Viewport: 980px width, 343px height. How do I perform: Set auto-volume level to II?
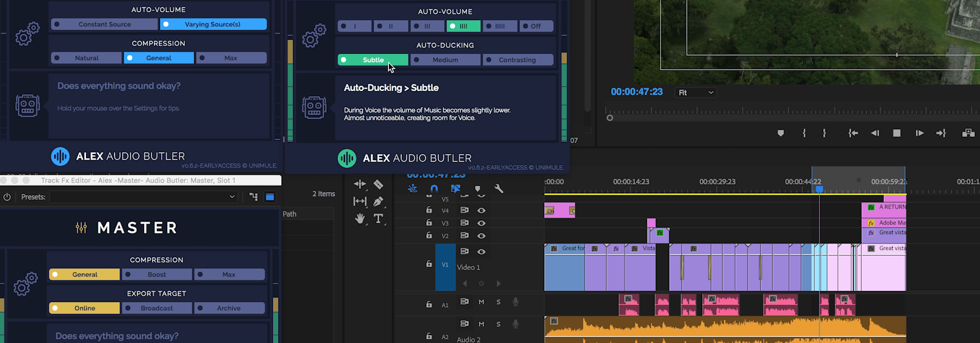pyautogui.click(x=391, y=26)
